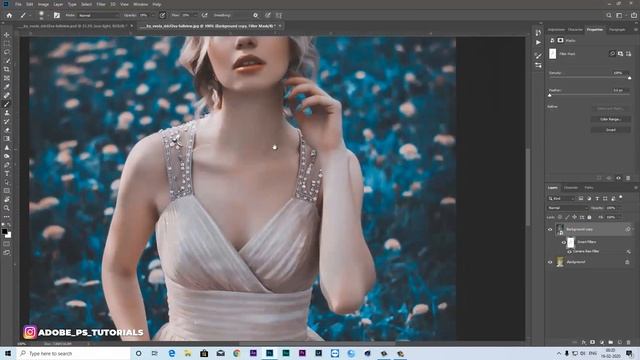This screenshot has height=360, width=640.
Task: Click the Delete layer trash icon in Layers panel
Action: (628, 342)
